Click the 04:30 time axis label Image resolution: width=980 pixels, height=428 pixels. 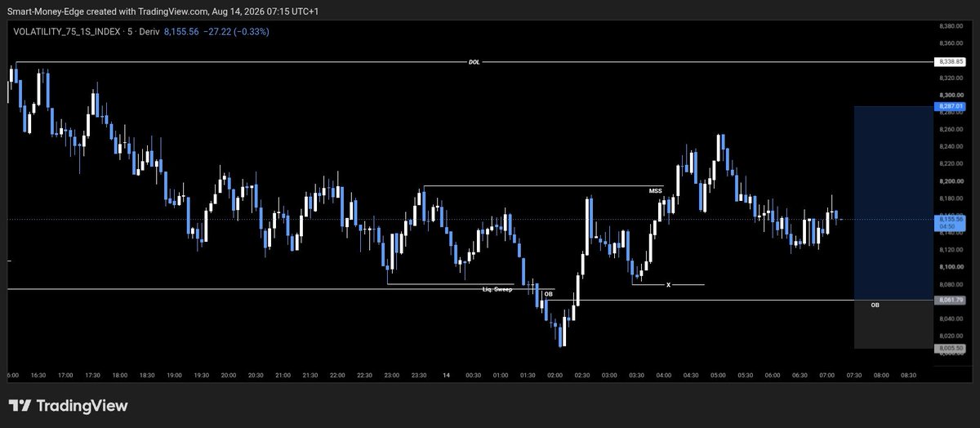click(x=691, y=375)
